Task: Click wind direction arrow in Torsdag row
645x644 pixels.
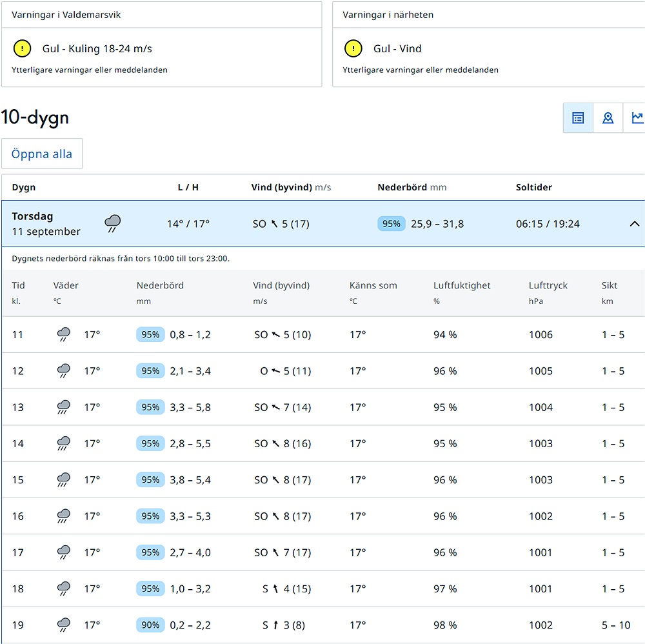Action: (274, 224)
